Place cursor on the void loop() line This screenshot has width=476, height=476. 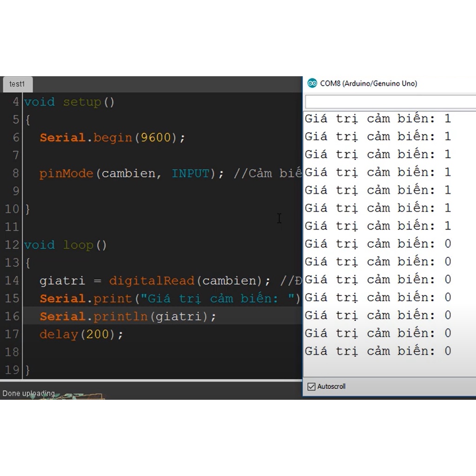(x=65, y=245)
